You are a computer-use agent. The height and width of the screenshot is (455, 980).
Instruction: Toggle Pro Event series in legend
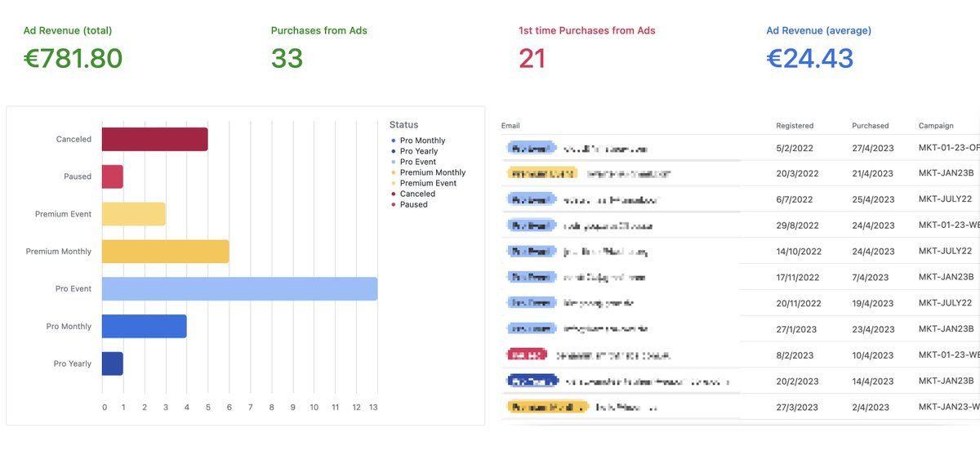coord(417,162)
